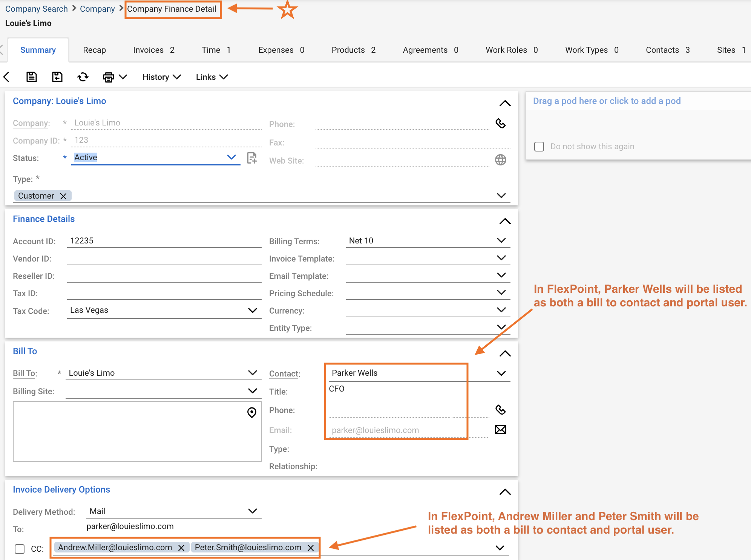Viewport: 751px width, 560px height.
Task: Open the Tax Code dropdown
Action: (x=253, y=310)
